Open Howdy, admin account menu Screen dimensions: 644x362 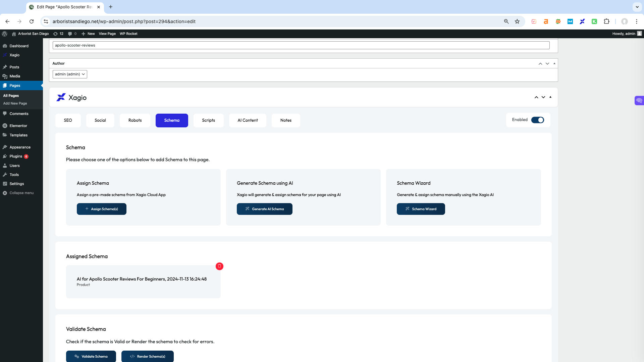click(x=627, y=34)
